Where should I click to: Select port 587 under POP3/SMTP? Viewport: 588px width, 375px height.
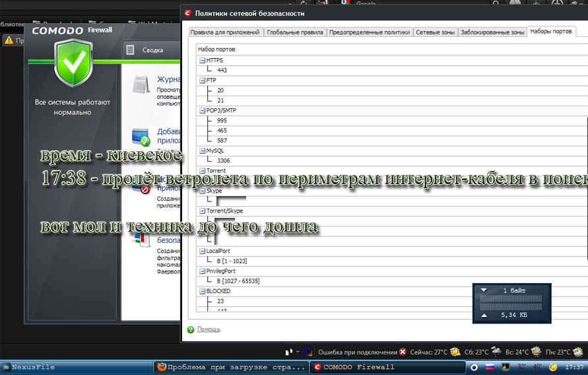click(222, 141)
